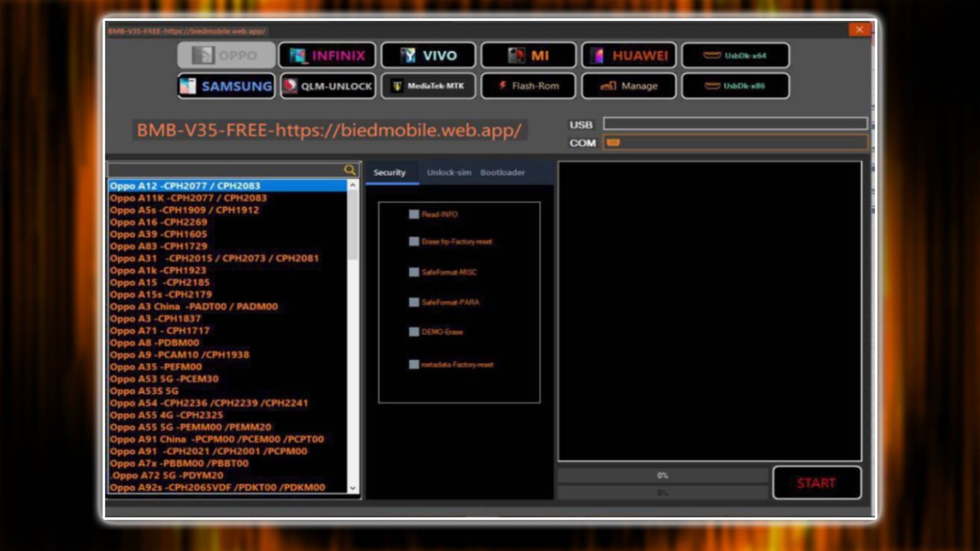Enable the Read-INFO checkbox
Screen dimensions: 980x551
[x=414, y=214]
